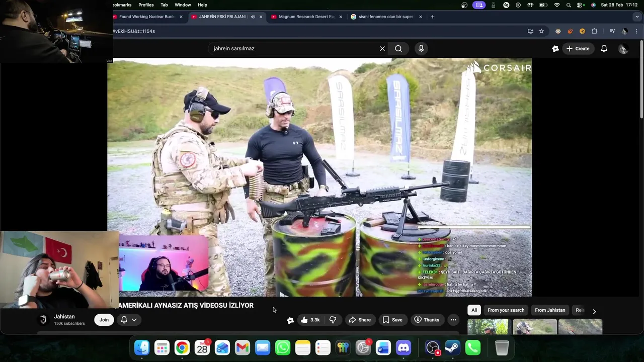Open Trash in the Dock
644x362 pixels.
(x=502, y=348)
